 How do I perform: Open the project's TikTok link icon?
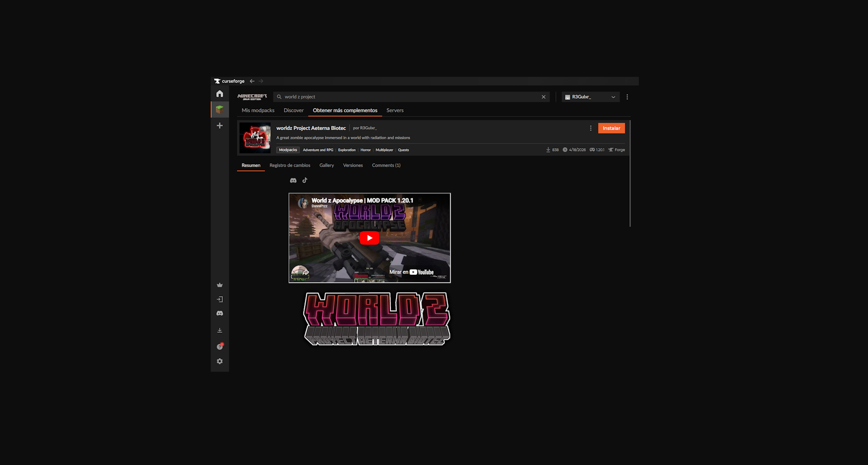(x=305, y=180)
